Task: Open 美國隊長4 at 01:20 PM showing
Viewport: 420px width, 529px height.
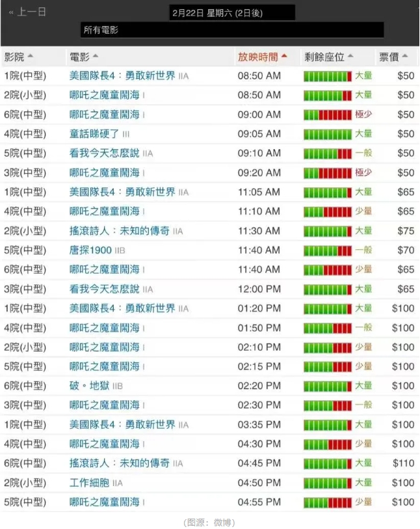Action: pyautogui.click(x=122, y=308)
